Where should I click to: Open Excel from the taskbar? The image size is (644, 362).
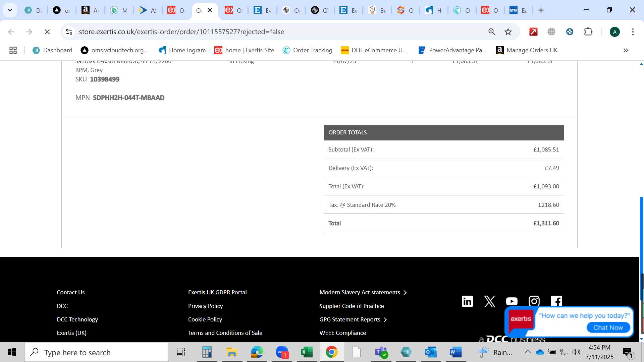click(307, 352)
